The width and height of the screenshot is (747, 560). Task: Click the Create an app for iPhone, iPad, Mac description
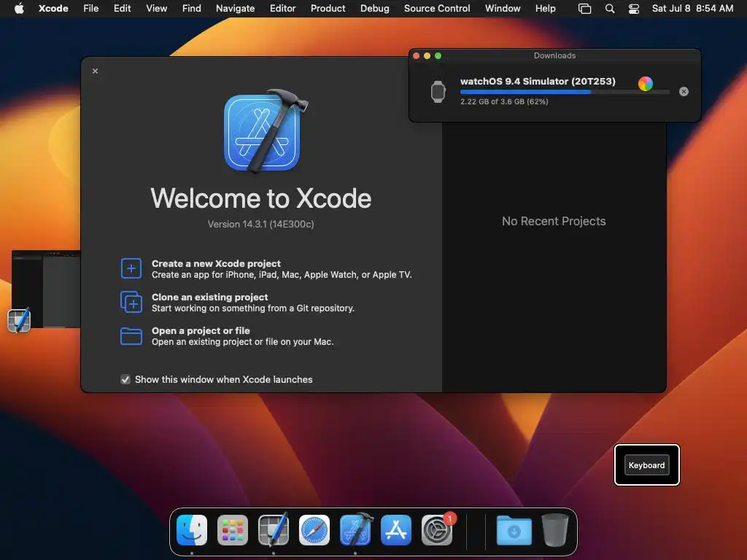click(x=282, y=275)
